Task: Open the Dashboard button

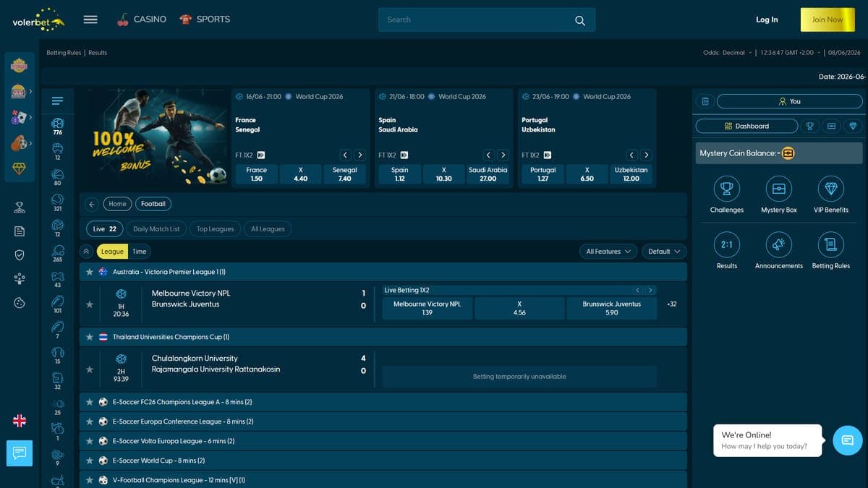Action: click(x=746, y=126)
